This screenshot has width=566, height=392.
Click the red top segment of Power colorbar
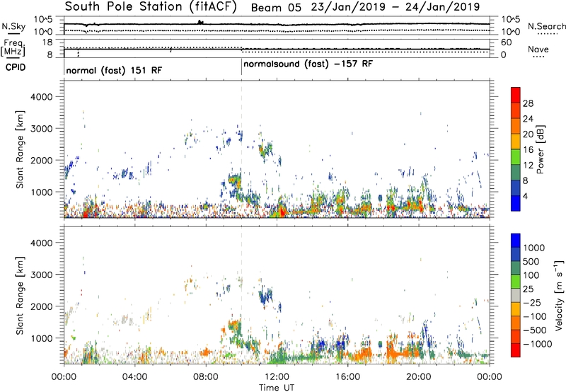coord(516,95)
